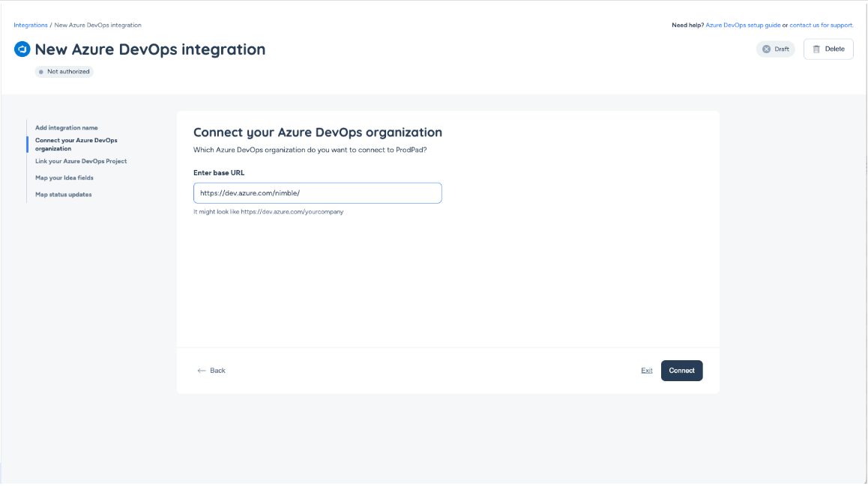Go back with the Back button
Image resolution: width=868 pixels, height=486 pixels.
coord(211,371)
